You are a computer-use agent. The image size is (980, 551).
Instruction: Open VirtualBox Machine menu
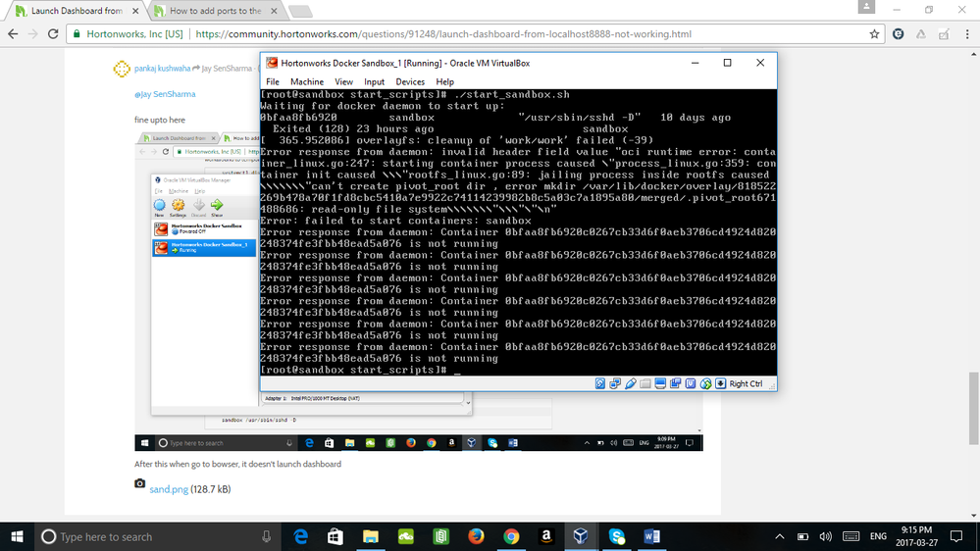click(307, 81)
